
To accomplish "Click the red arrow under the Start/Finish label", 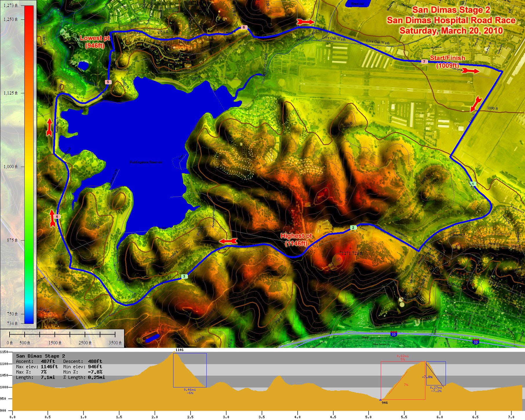I will click(x=470, y=71).
